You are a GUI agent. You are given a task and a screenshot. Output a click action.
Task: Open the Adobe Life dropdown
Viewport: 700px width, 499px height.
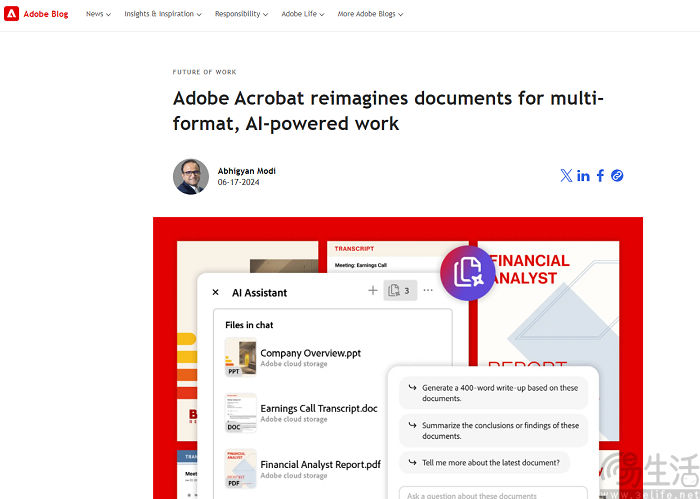(x=302, y=14)
